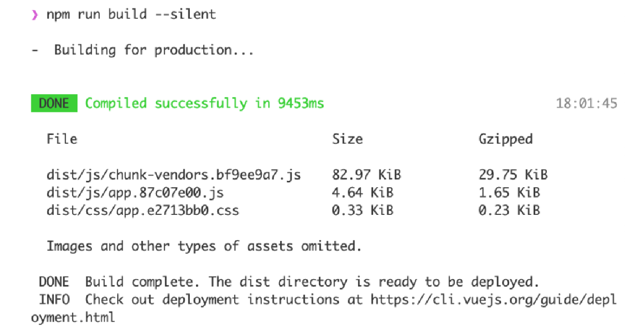Click the 29.75 KiB gzipped value
Viewport: 644px width, 331px height.
pyautogui.click(x=513, y=175)
